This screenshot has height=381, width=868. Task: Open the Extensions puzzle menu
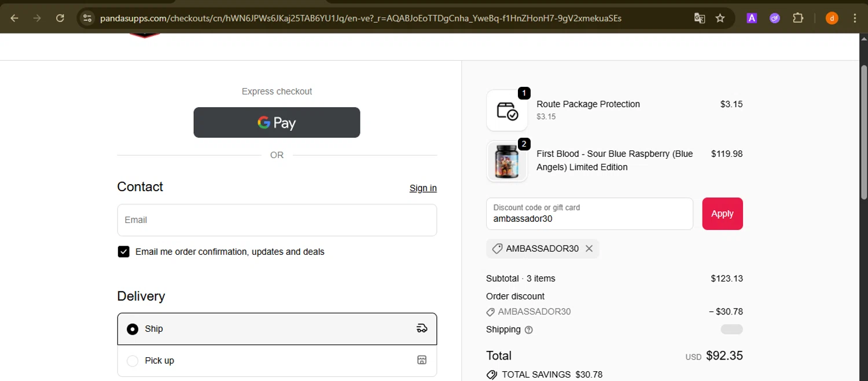(x=798, y=18)
